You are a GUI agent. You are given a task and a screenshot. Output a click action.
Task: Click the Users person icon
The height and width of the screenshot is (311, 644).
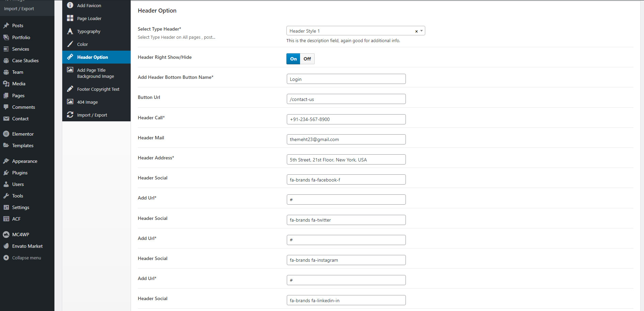(6, 184)
